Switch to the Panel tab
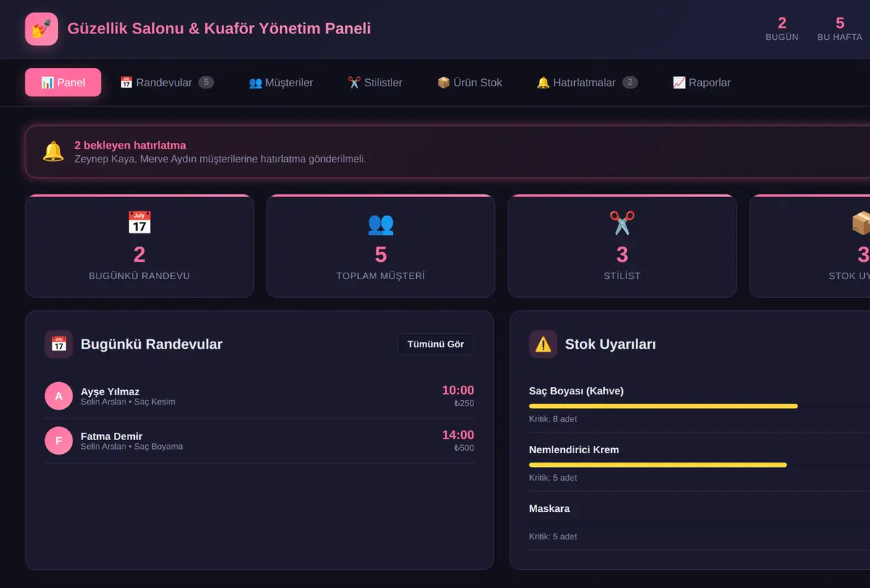Image resolution: width=870 pixels, height=588 pixels. coord(63,83)
